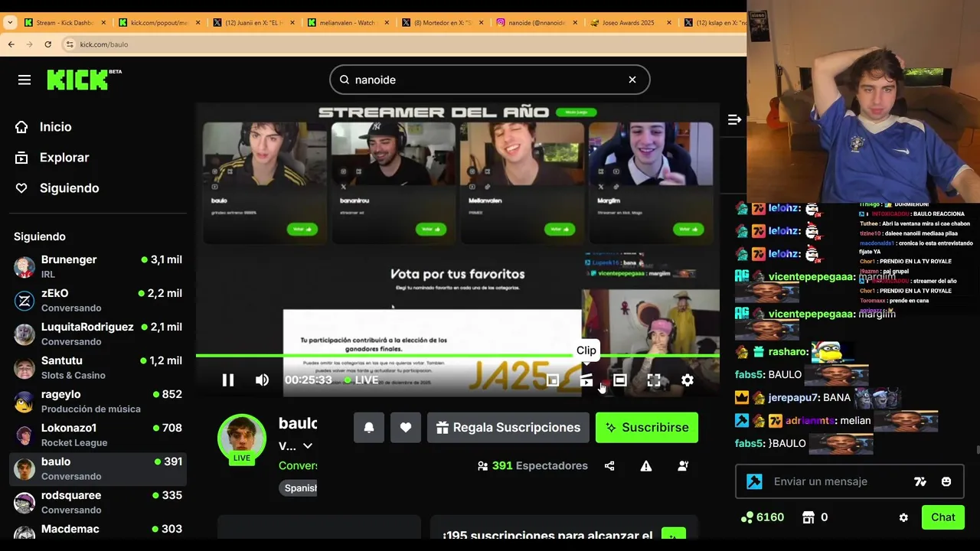Click the green Chat send button
Screen dimensions: 980x551
942,517
